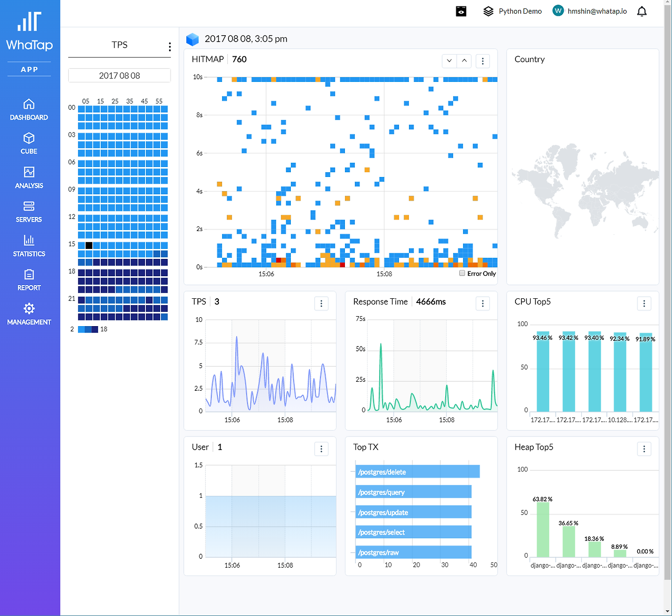Open the Python Demo project selector
This screenshot has width=672, height=616.
tap(512, 11)
